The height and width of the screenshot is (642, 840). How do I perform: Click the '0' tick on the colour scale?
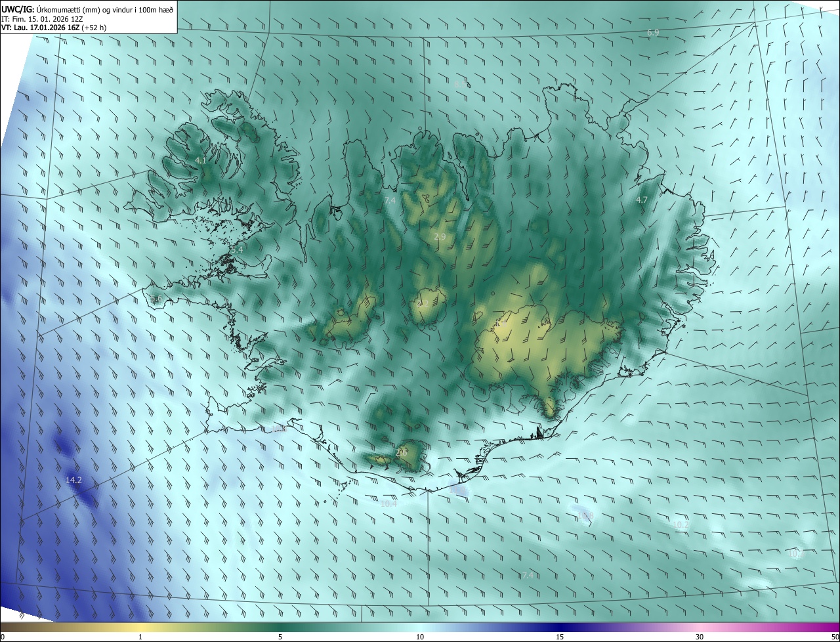[3, 637]
